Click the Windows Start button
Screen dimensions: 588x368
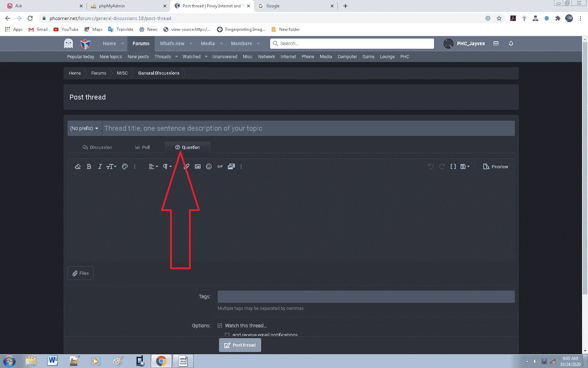pyautogui.click(x=9, y=361)
